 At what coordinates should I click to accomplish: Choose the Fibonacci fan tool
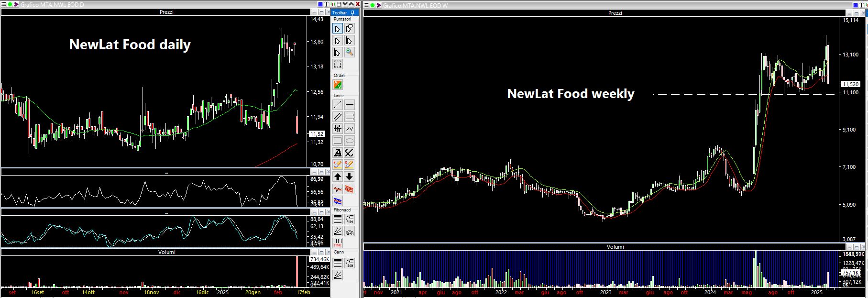[x=338, y=232]
